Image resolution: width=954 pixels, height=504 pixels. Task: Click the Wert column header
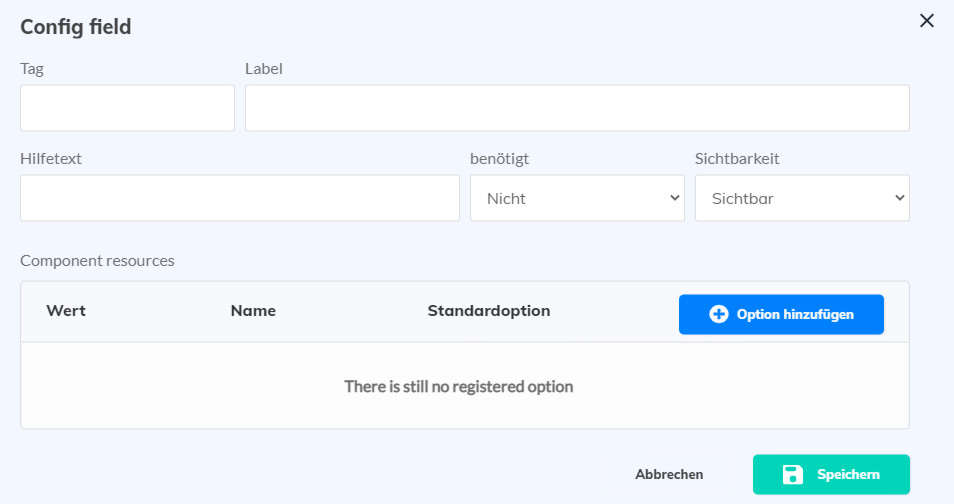tap(66, 311)
